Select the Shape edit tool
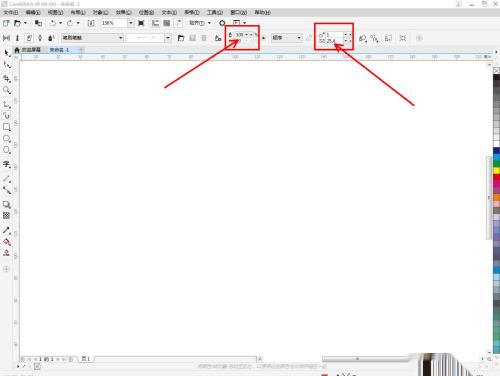Viewport: 500px width, 376px height. pyautogui.click(x=6, y=65)
